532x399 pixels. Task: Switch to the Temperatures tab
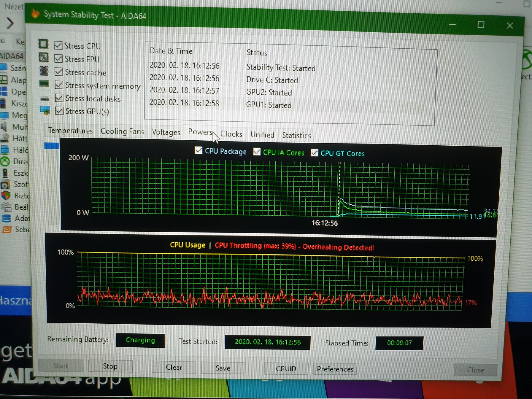click(70, 131)
